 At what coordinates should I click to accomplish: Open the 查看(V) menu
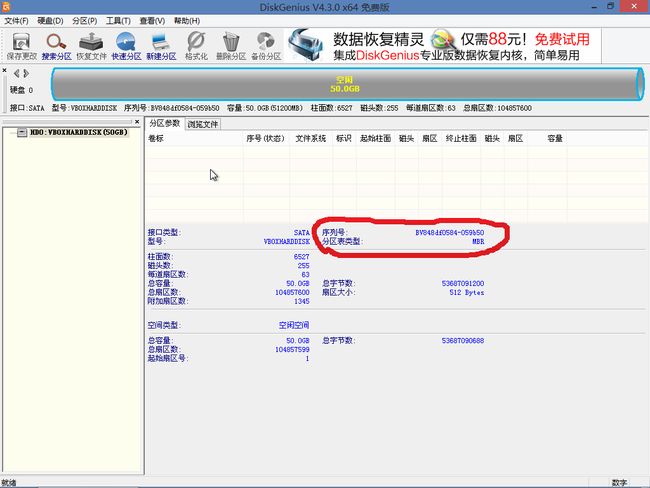point(152,21)
